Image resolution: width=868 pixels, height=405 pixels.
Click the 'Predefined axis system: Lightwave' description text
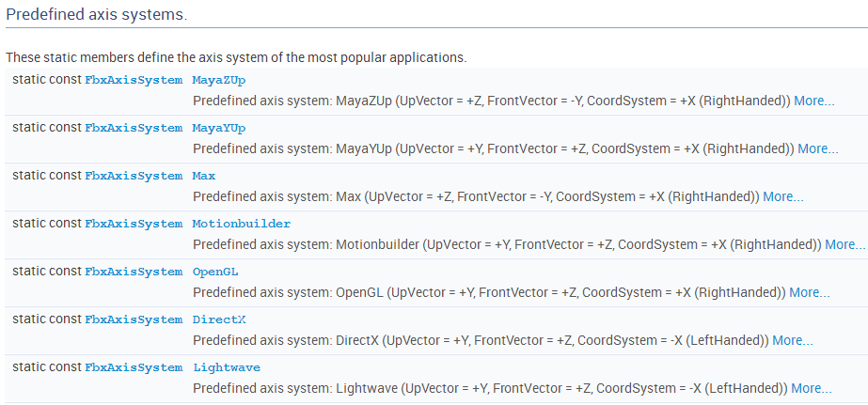coord(491,389)
